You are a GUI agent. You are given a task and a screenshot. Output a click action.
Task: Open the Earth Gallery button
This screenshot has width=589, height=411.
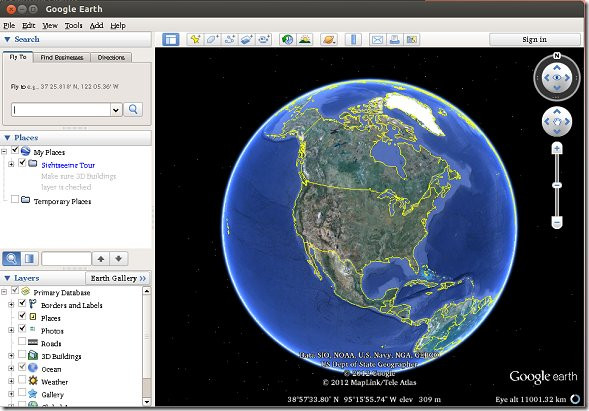[x=118, y=278]
